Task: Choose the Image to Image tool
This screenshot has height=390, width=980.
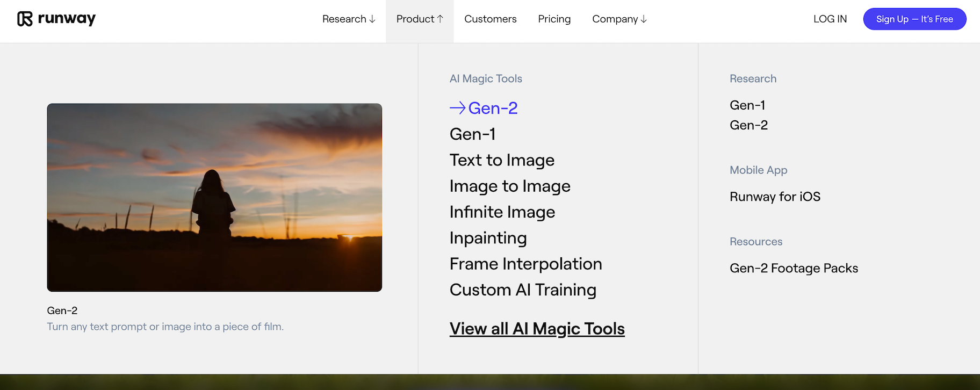Action: coord(509,186)
